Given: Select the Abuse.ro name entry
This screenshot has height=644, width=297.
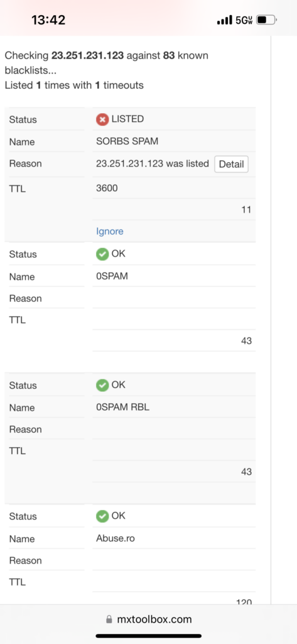Looking at the screenshot, I should click(116, 538).
